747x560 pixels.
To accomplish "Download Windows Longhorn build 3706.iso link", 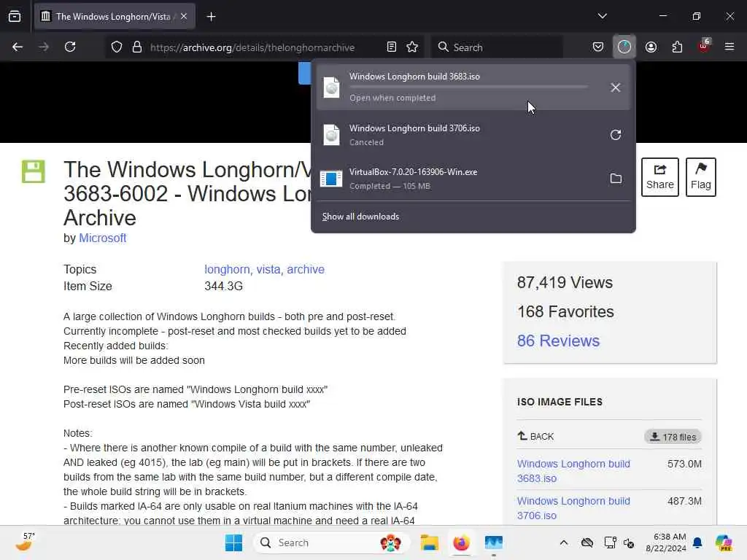I will (x=573, y=508).
